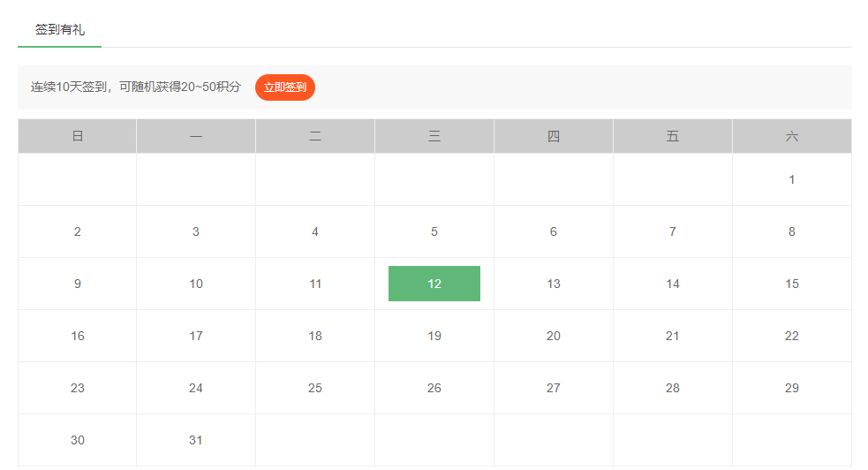
Task: Click date 16 cell
Action: click(x=78, y=336)
